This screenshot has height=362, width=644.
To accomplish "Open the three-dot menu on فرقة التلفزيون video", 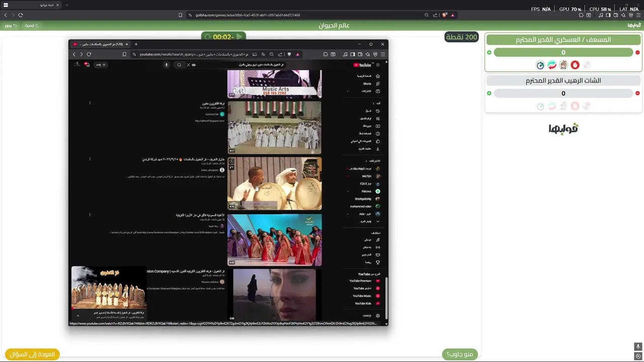I will [x=90, y=103].
